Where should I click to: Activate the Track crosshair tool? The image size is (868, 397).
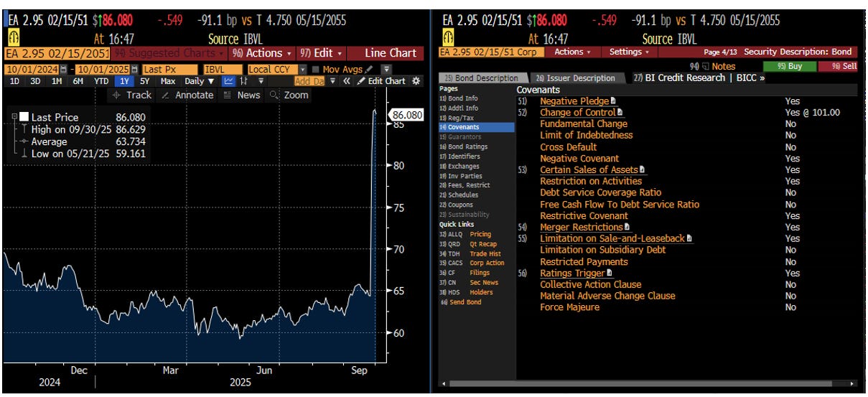coord(131,95)
